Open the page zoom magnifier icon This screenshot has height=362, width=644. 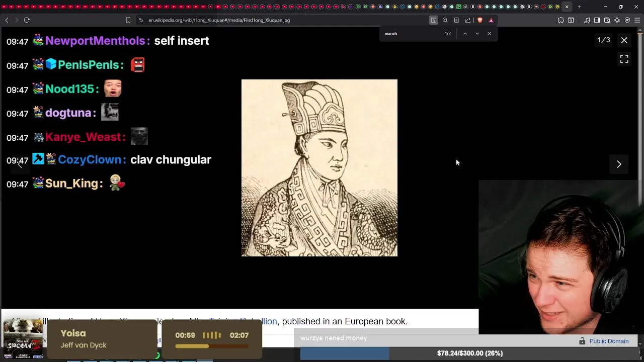pos(445,20)
